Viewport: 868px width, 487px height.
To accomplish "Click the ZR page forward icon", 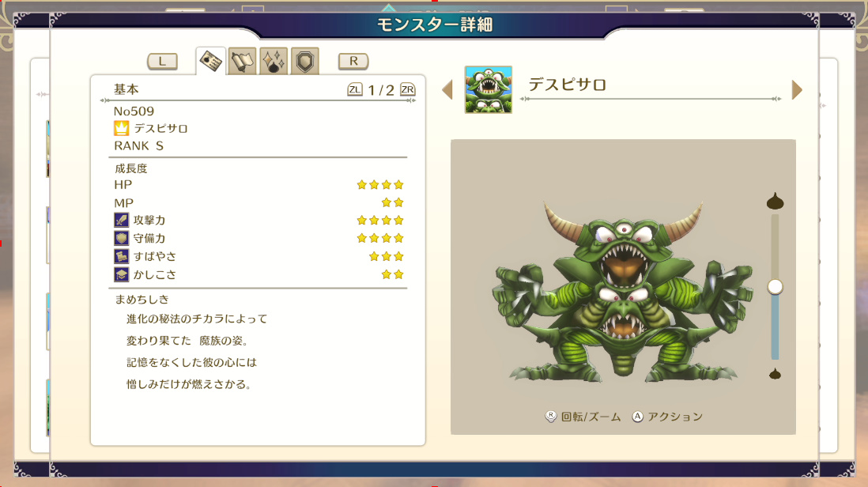I will [407, 89].
